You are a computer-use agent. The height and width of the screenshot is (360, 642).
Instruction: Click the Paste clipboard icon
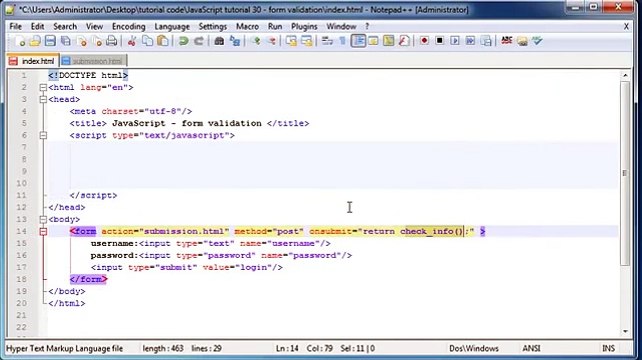163,41
